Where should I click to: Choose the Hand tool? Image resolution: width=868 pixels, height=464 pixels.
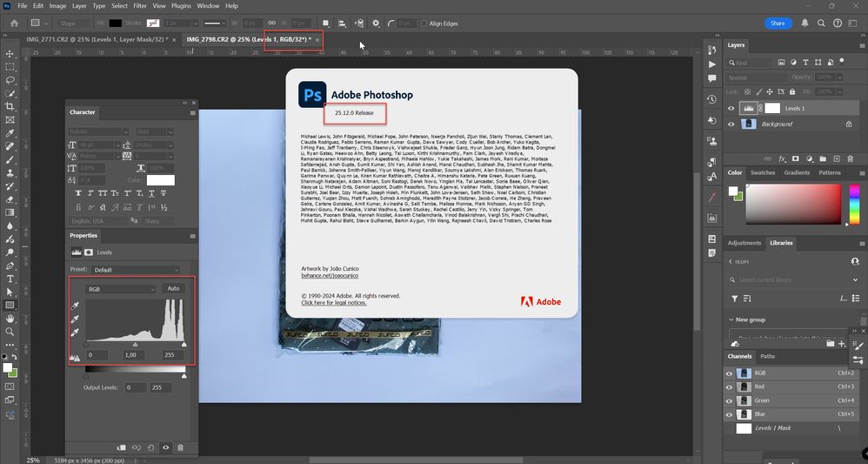10,319
